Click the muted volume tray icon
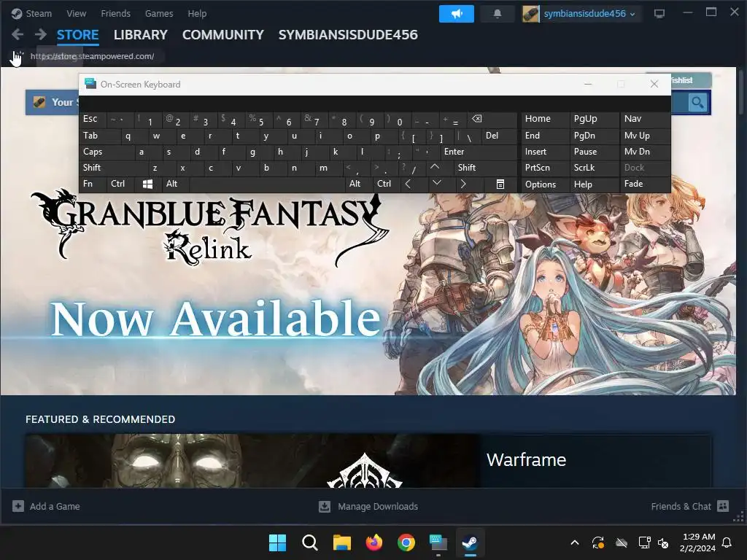 coord(663,542)
